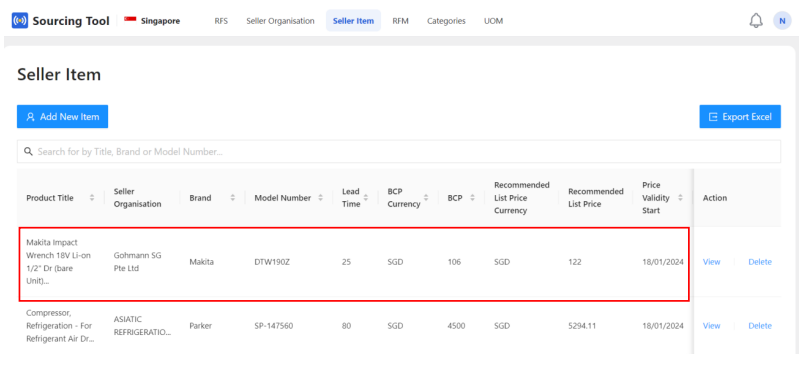Image resolution: width=801 pixels, height=379 pixels.
Task: Click the Singapore flag country selector
Action: point(152,21)
